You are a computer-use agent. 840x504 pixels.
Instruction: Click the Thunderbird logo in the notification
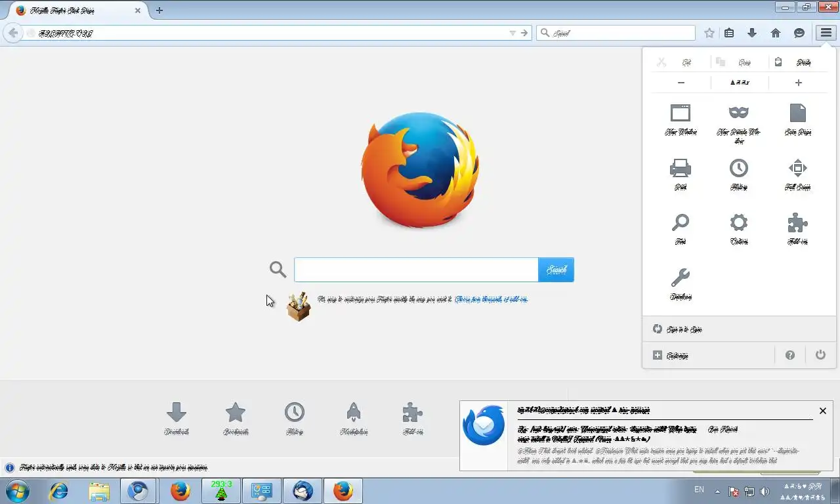pyautogui.click(x=484, y=425)
